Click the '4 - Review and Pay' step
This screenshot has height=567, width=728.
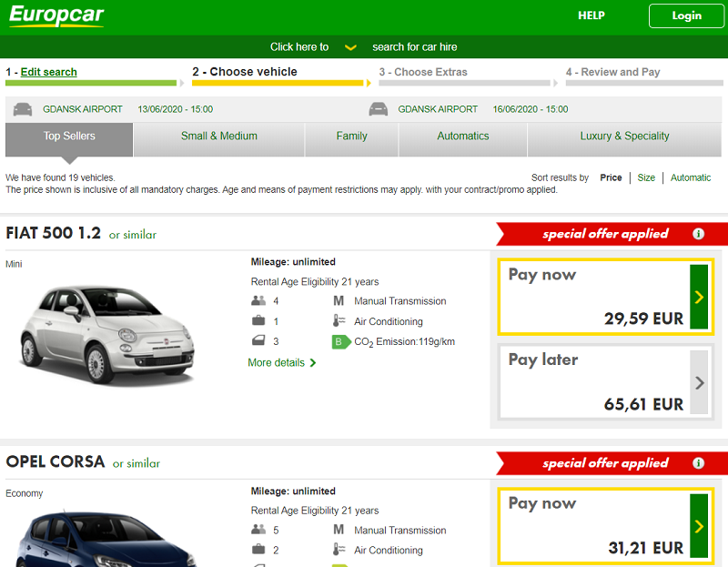pos(612,72)
